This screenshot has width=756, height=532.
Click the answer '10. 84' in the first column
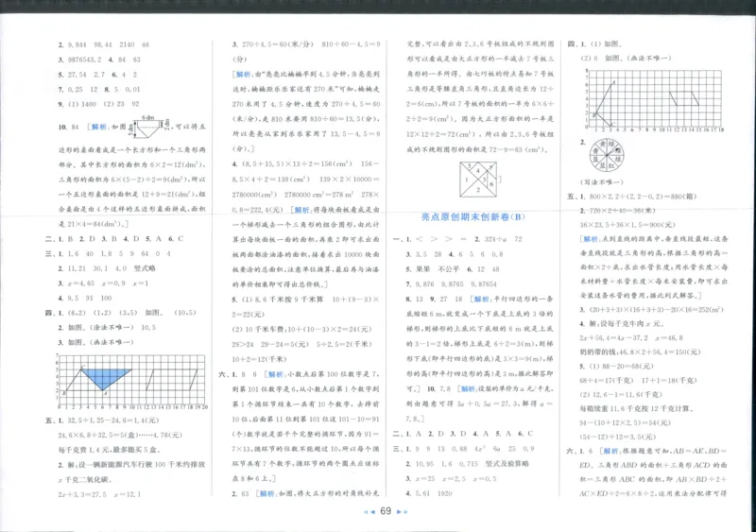pos(68,128)
